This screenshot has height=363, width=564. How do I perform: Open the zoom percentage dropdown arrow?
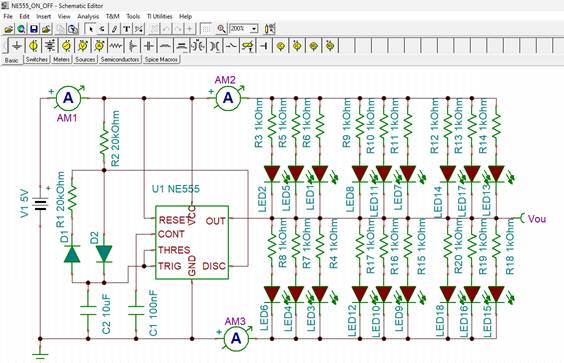pos(254,29)
